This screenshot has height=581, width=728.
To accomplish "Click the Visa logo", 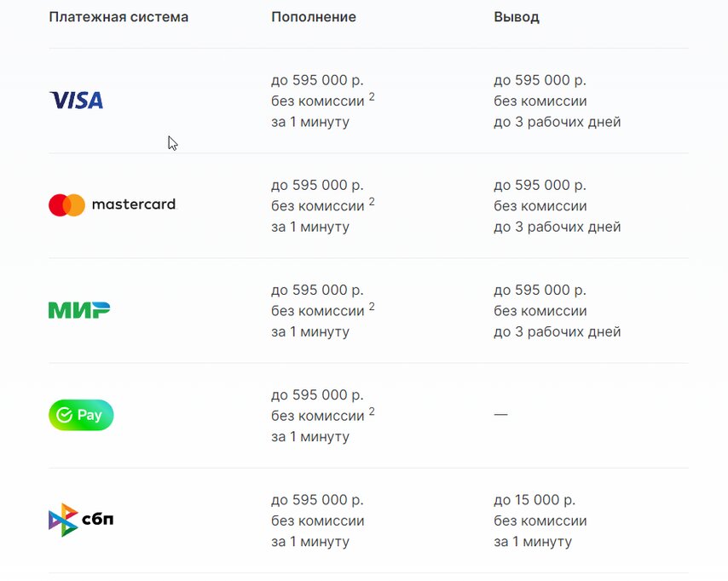I will 77,101.
